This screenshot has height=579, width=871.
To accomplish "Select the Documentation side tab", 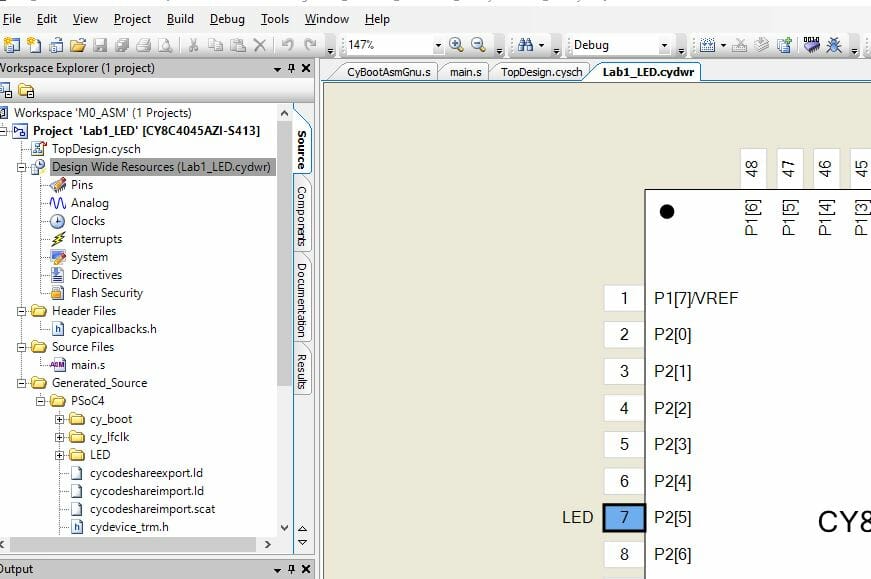I will [302, 300].
